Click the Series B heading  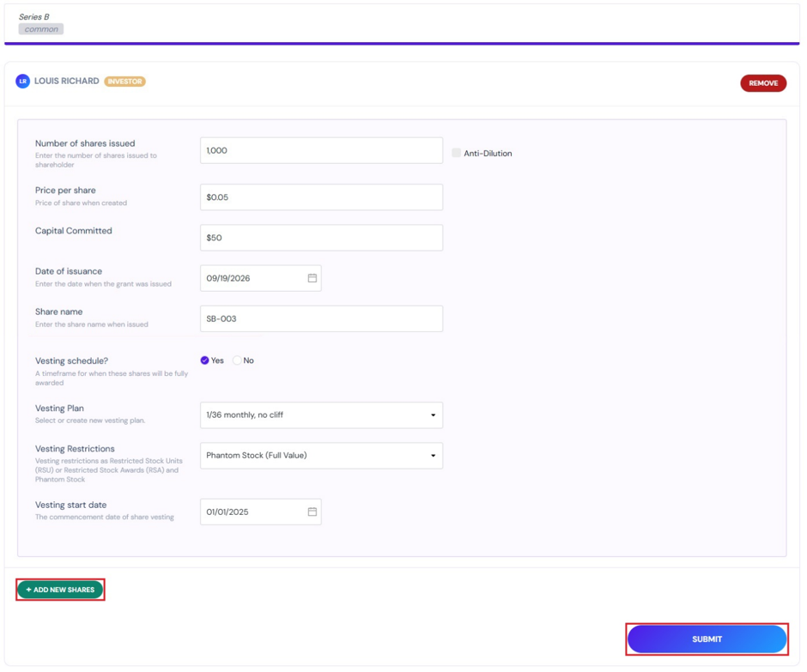click(x=34, y=17)
